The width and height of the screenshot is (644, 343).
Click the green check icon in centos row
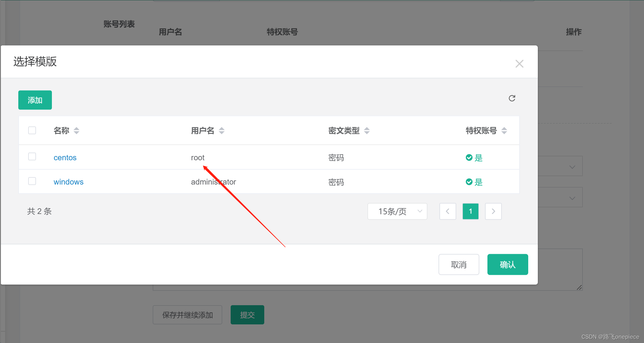(469, 158)
